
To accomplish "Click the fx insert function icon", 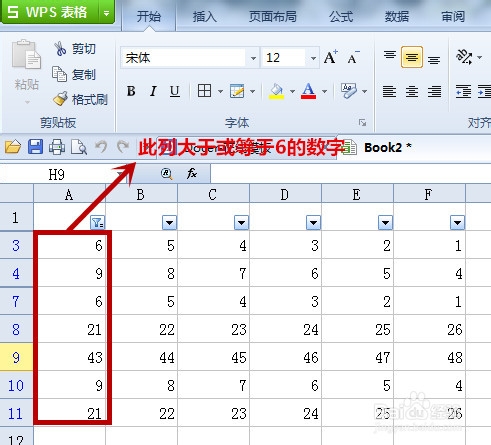I will [x=192, y=174].
